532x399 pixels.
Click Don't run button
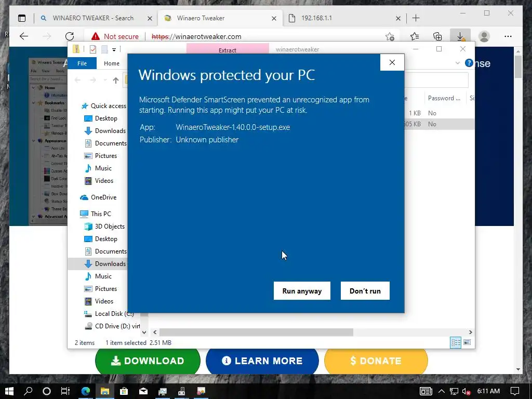coord(365,291)
